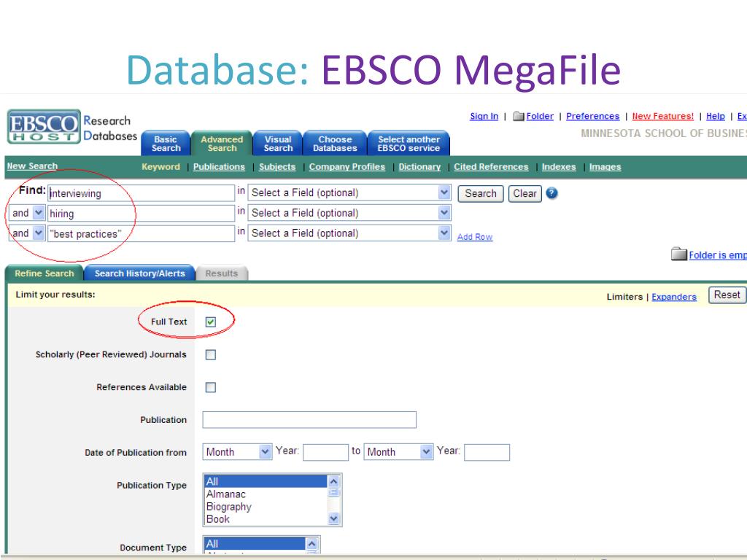Click the greyed Results tab
747x560 pixels.
click(222, 273)
